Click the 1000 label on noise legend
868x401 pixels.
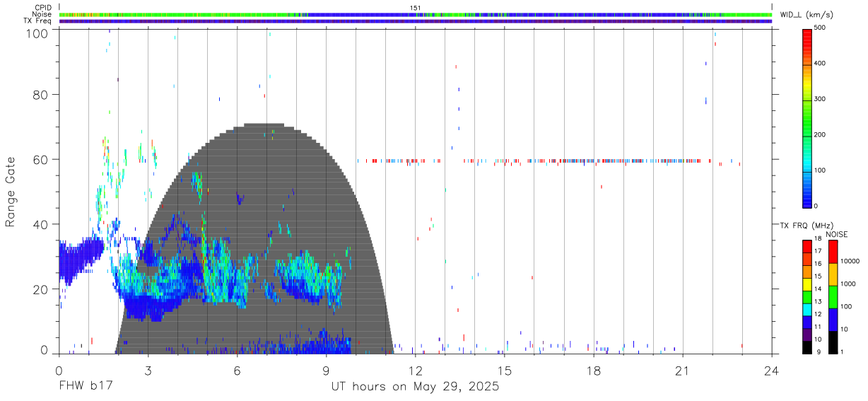[x=848, y=284]
